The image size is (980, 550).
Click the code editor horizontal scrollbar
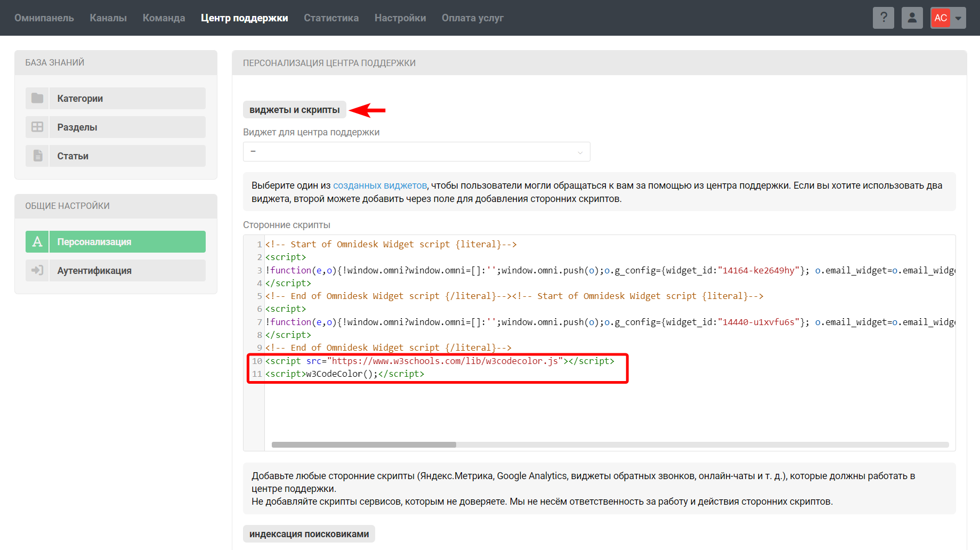363,444
